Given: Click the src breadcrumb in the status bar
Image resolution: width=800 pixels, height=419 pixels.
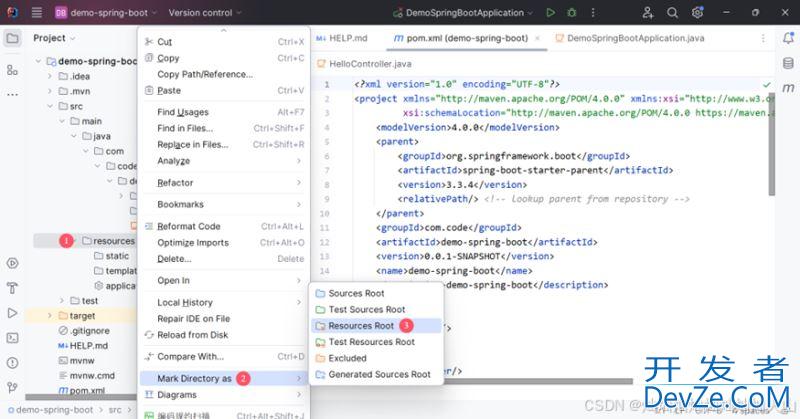Looking at the screenshot, I should (115, 410).
